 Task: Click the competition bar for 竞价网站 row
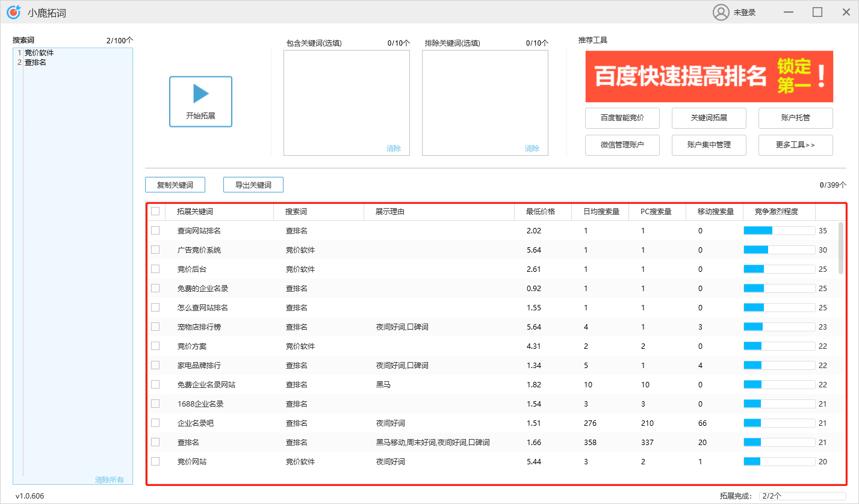[x=780, y=461]
